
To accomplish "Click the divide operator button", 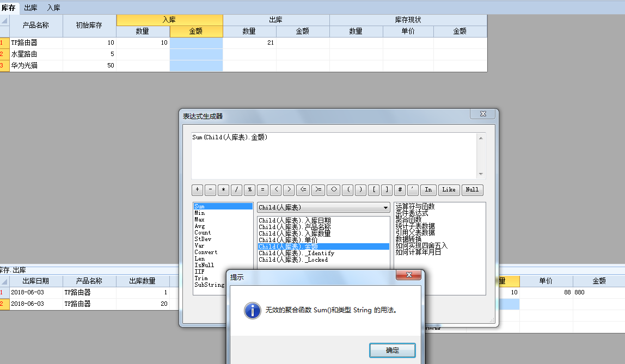I will (236, 190).
